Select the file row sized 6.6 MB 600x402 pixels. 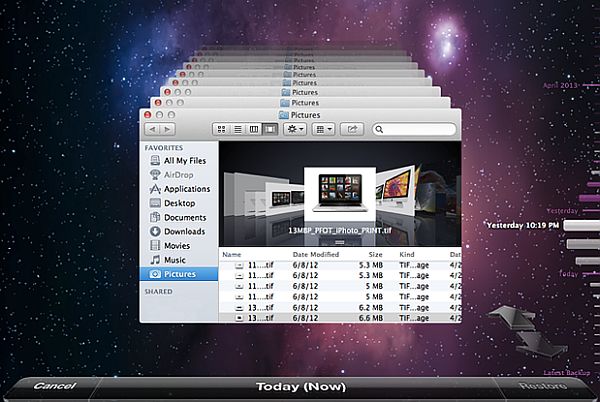340,318
